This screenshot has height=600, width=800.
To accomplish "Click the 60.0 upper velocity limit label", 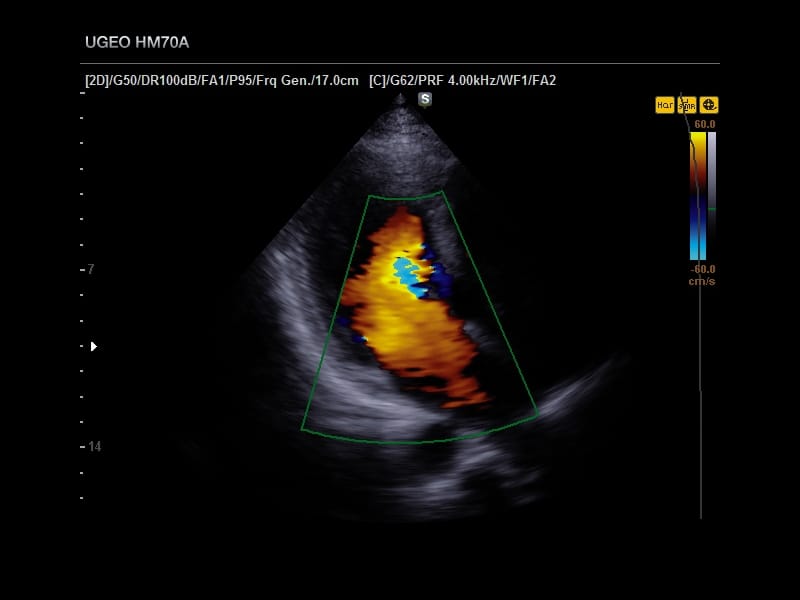I will coord(705,124).
